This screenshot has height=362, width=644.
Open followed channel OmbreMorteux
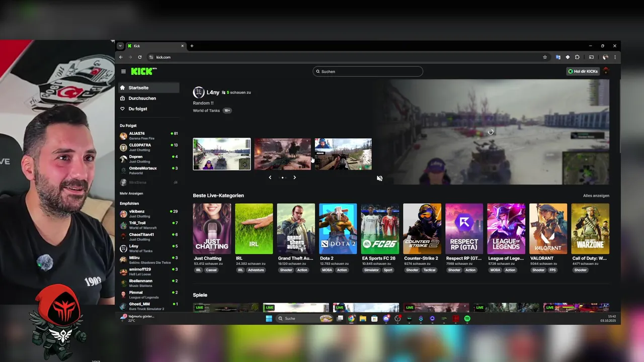pyautogui.click(x=148, y=170)
